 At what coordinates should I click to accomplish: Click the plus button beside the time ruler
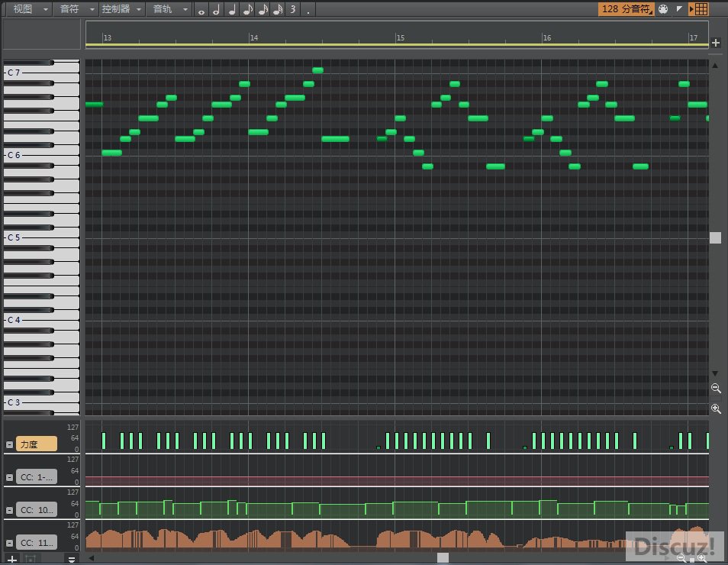click(x=716, y=43)
